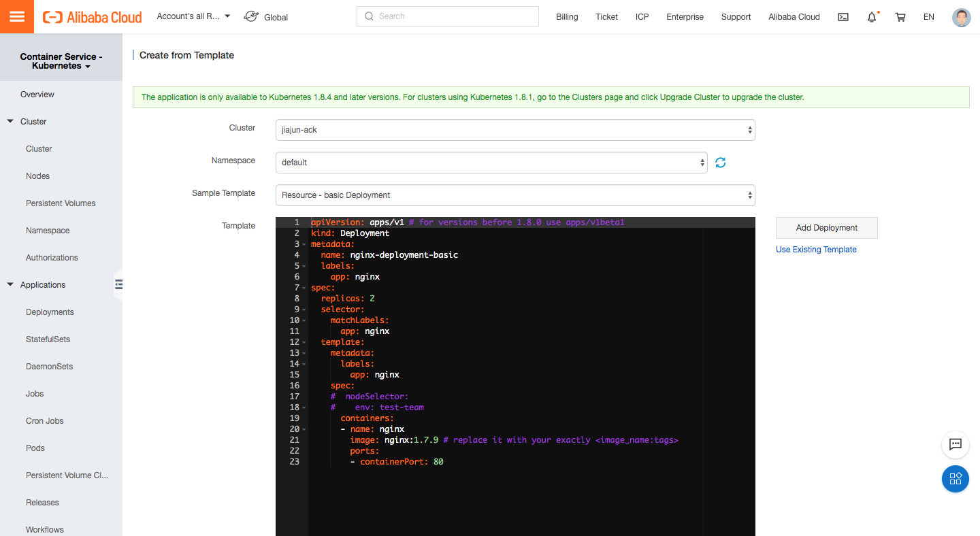Open DaemonSets in the sidebar

pyautogui.click(x=49, y=367)
